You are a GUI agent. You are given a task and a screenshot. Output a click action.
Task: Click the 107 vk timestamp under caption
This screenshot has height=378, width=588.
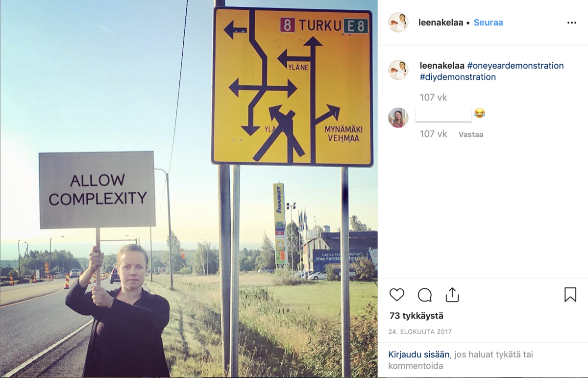click(434, 98)
